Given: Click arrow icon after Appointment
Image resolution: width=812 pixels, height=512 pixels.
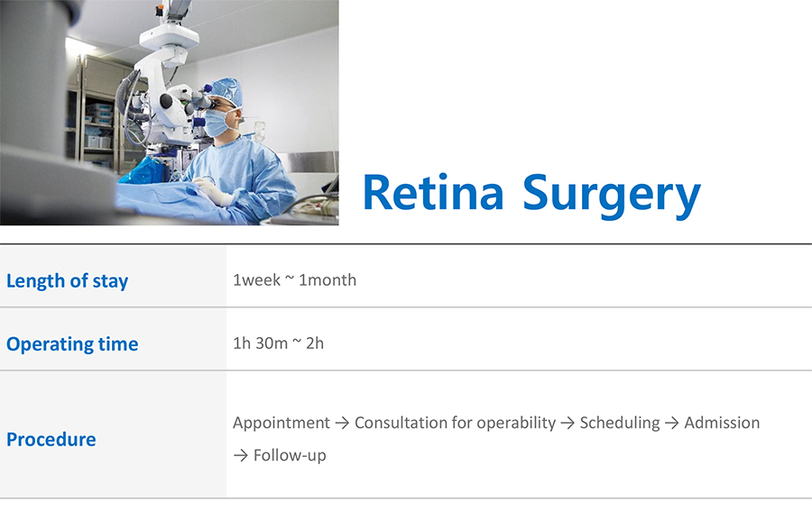Looking at the screenshot, I should [x=342, y=423].
